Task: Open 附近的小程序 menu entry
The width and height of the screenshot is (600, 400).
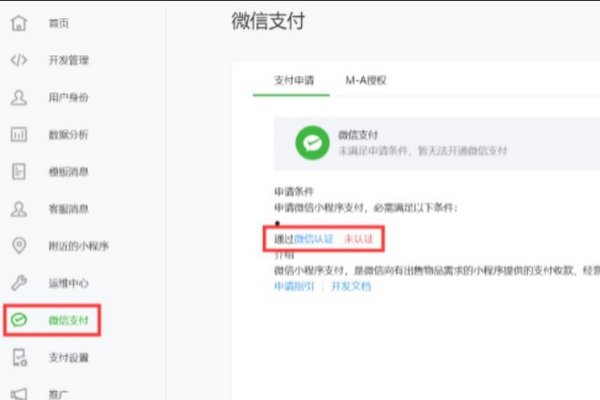Action: point(78,246)
